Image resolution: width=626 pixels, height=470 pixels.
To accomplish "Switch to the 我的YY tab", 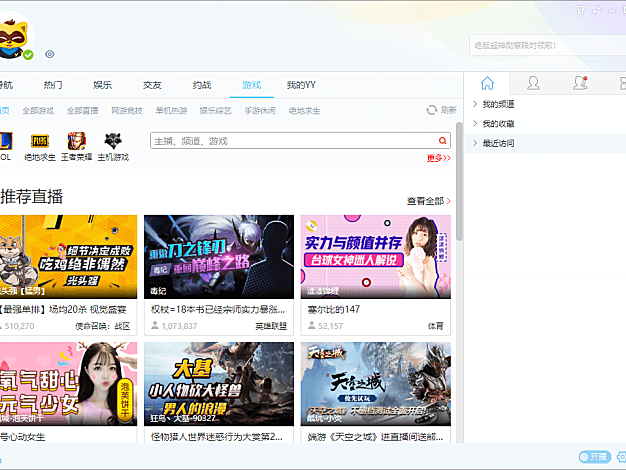I will click(x=301, y=85).
